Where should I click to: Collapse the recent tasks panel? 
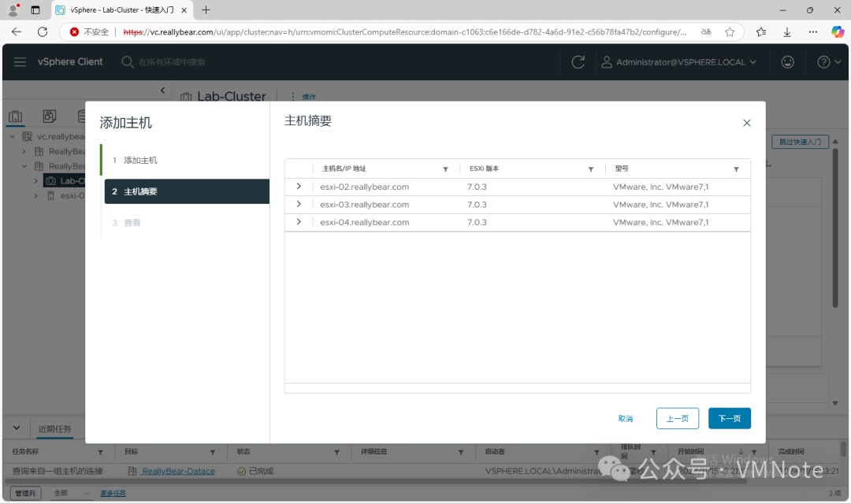[17, 428]
